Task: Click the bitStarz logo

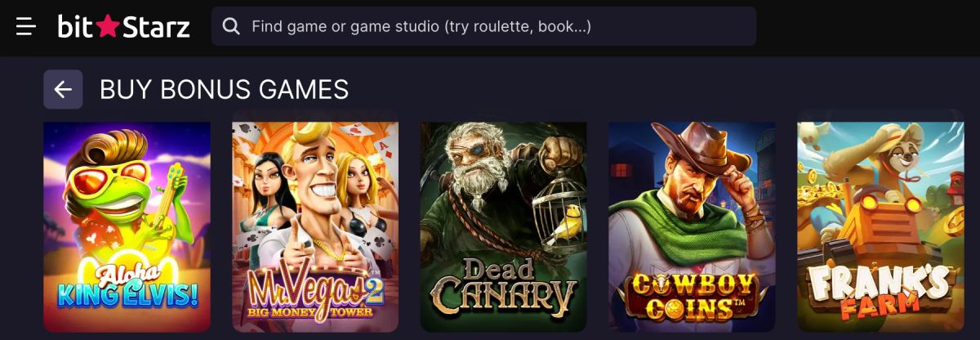Action: pyautogui.click(x=123, y=27)
